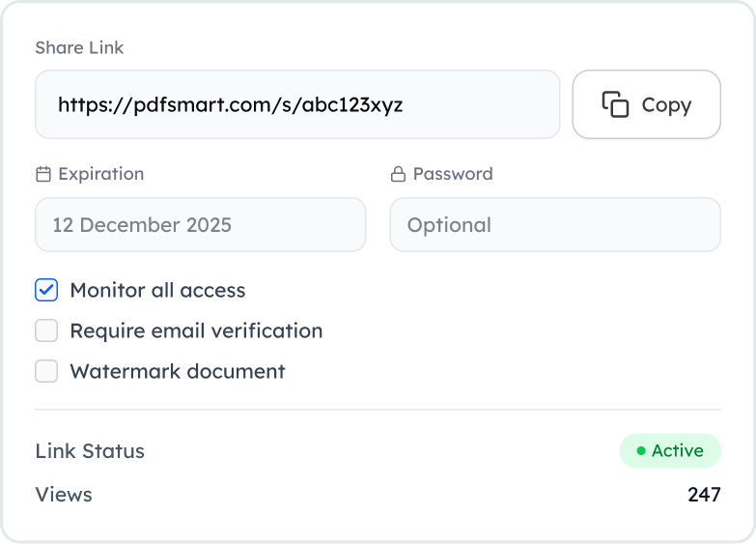Click the Password label text

pyautogui.click(x=453, y=174)
